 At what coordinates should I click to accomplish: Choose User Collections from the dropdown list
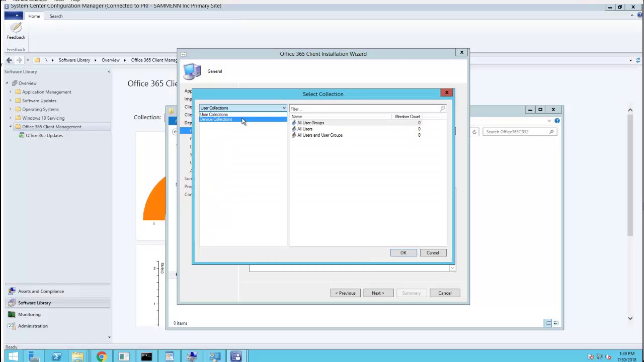pos(243,114)
